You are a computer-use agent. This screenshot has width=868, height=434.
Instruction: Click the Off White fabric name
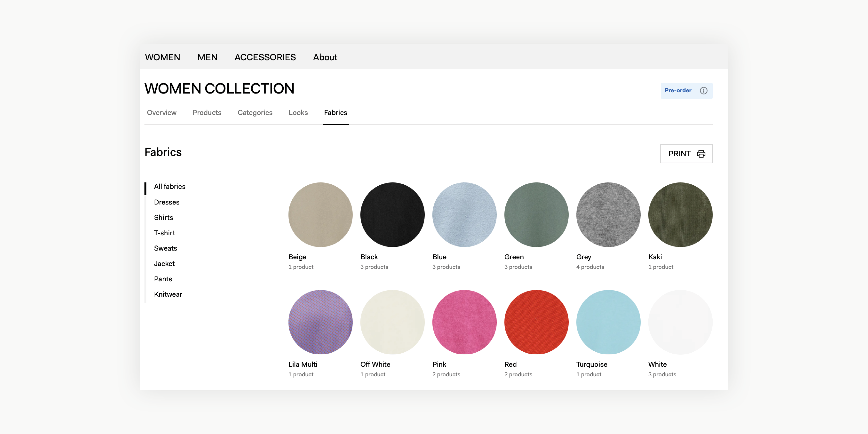pyautogui.click(x=375, y=364)
